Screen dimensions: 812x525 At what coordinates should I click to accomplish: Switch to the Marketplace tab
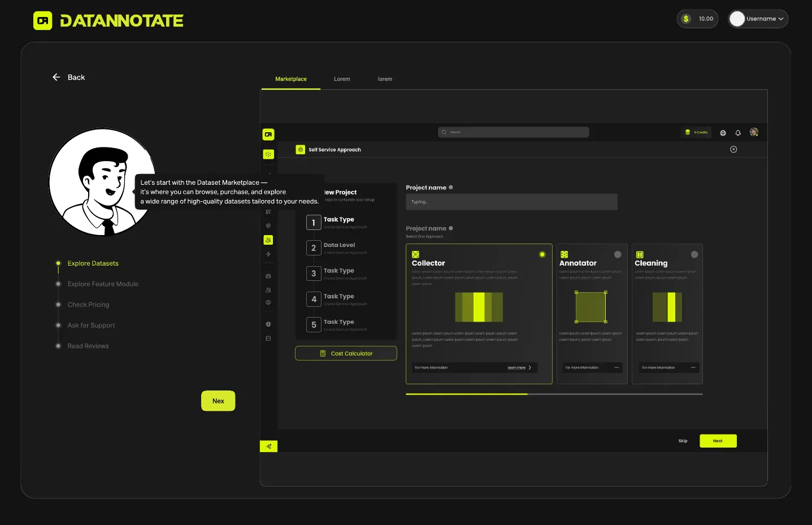291,79
